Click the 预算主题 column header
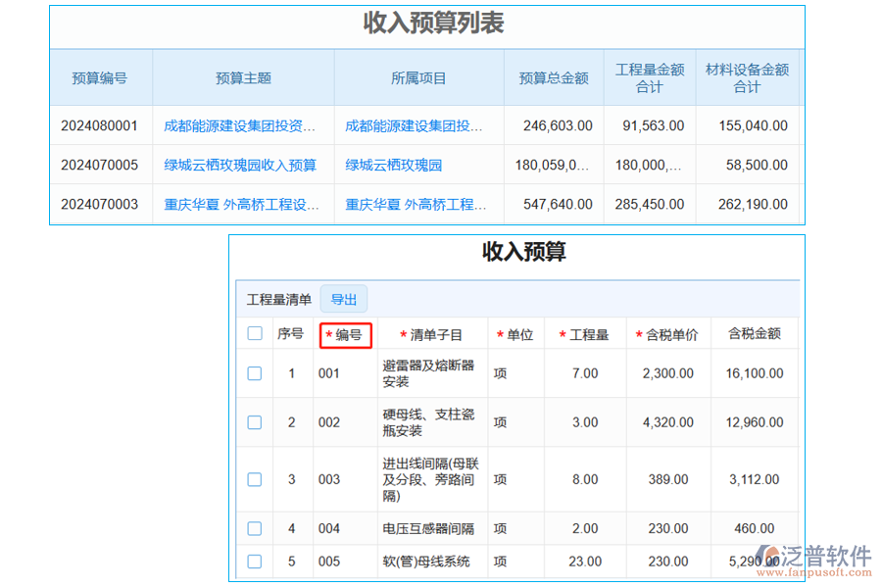 click(x=241, y=76)
